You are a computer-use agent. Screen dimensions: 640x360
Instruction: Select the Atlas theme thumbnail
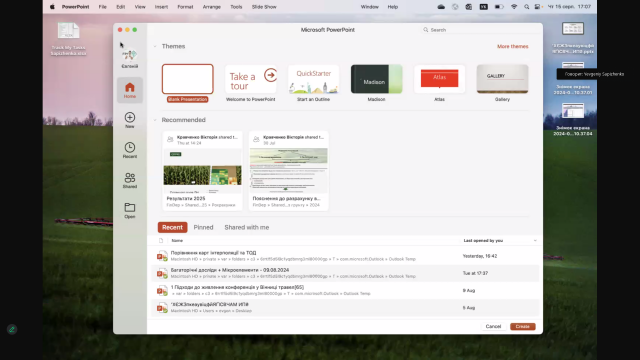click(439, 79)
